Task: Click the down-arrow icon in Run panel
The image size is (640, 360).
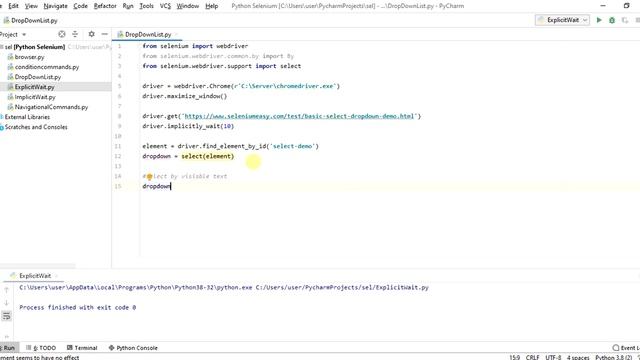Action: pyautogui.click(x=6, y=303)
